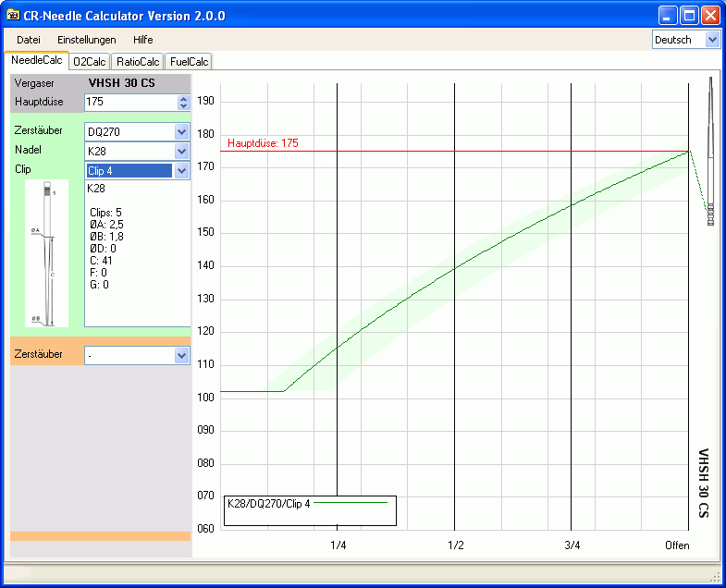Click the 'C: 41' needle detail
Screen dimensions: 726x588
click(x=101, y=261)
